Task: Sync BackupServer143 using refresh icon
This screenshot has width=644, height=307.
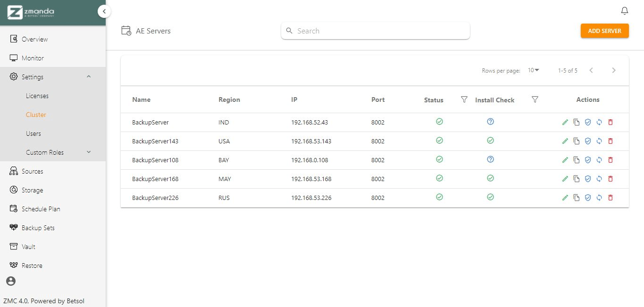Action: [599, 141]
